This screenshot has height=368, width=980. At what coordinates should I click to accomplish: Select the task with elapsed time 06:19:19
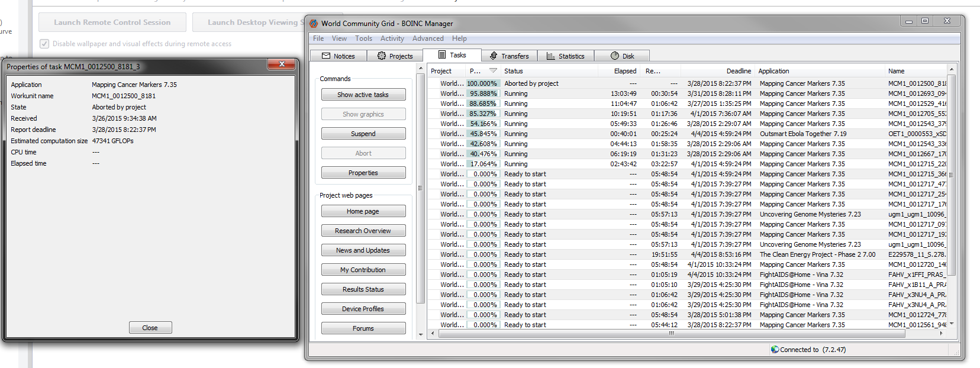tap(687, 154)
